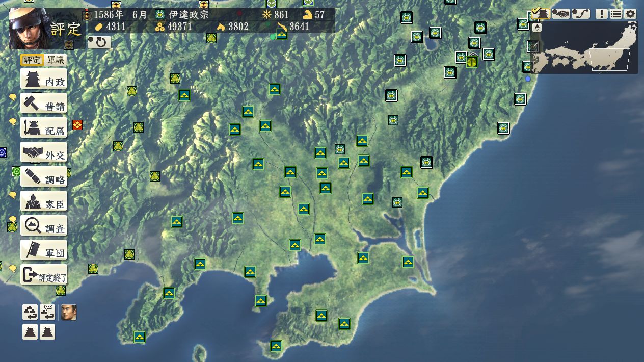Image resolution: width=644 pixels, height=362 pixels.
Task: Click the three rice bales resource icon
Action: [159, 26]
